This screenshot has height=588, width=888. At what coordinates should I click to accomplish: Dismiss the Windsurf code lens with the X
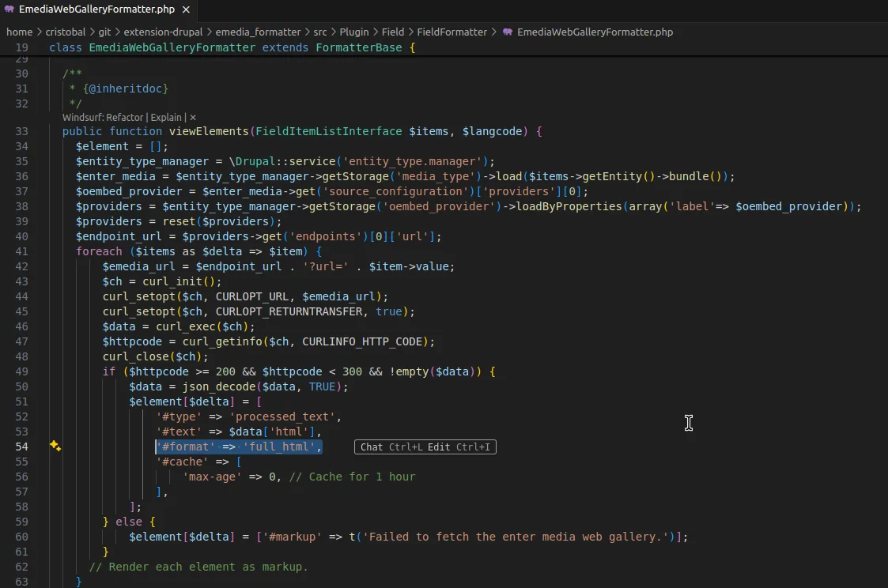coord(193,117)
